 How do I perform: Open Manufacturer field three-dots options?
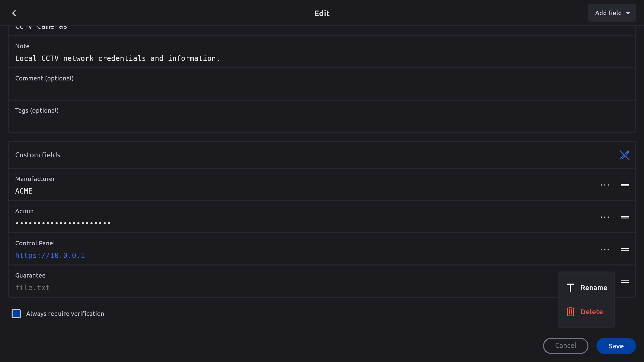605,185
